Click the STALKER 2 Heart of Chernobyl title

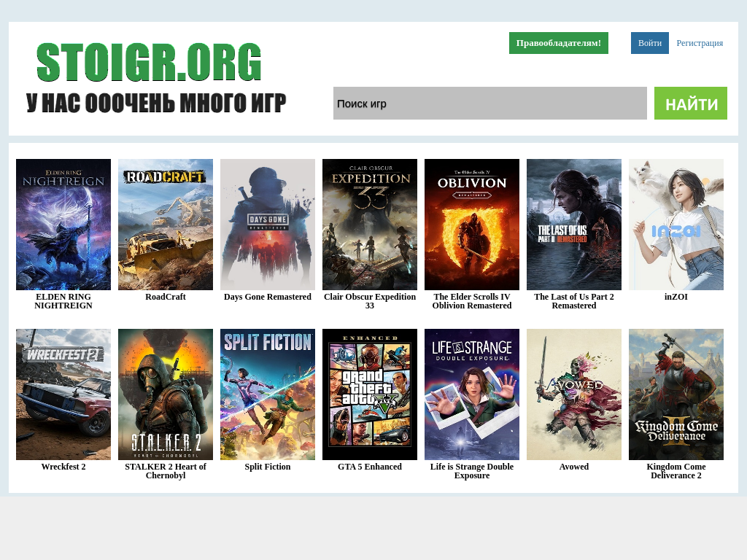[166, 471]
